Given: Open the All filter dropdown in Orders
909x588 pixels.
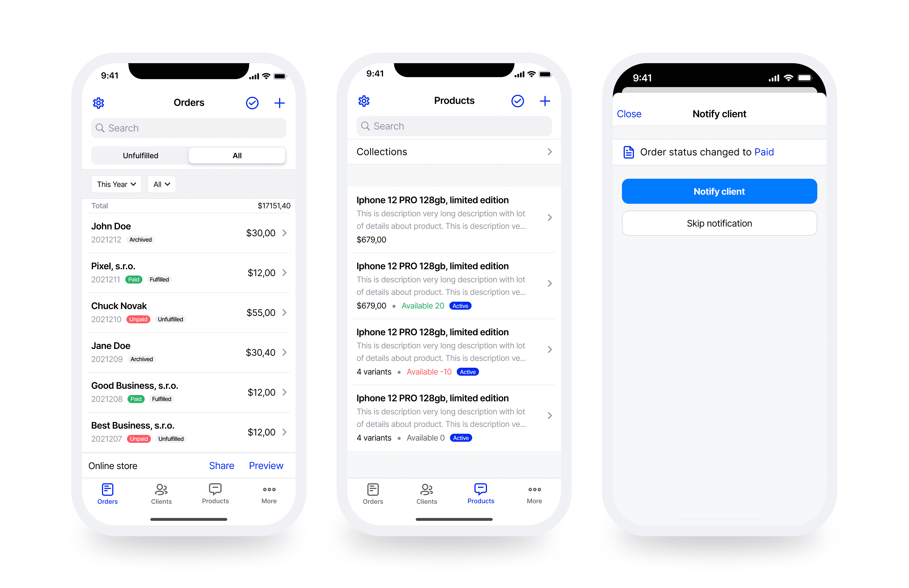Looking at the screenshot, I should (160, 184).
